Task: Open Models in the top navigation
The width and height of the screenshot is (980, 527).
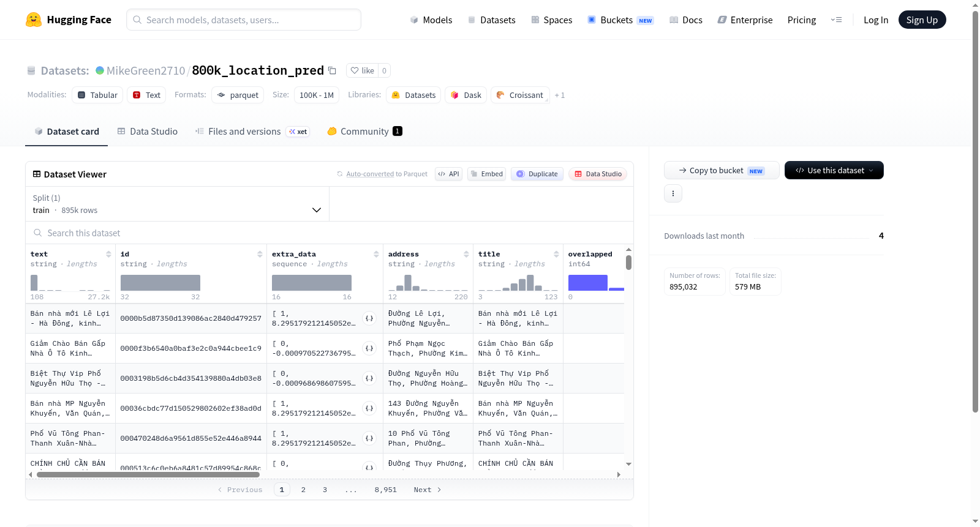Action: coord(431,20)
